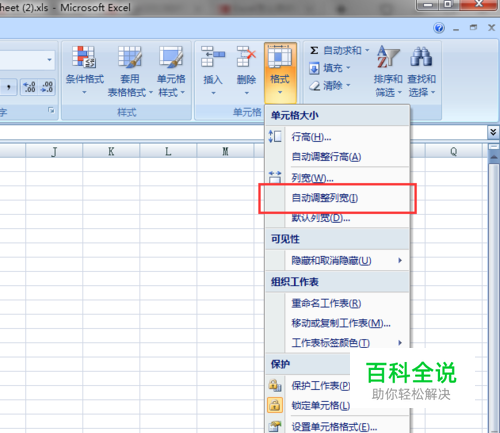Click the Fill (填充) down-arrow icon
The height and width of the screenshot is (433, 500).
tap(314, 68)
